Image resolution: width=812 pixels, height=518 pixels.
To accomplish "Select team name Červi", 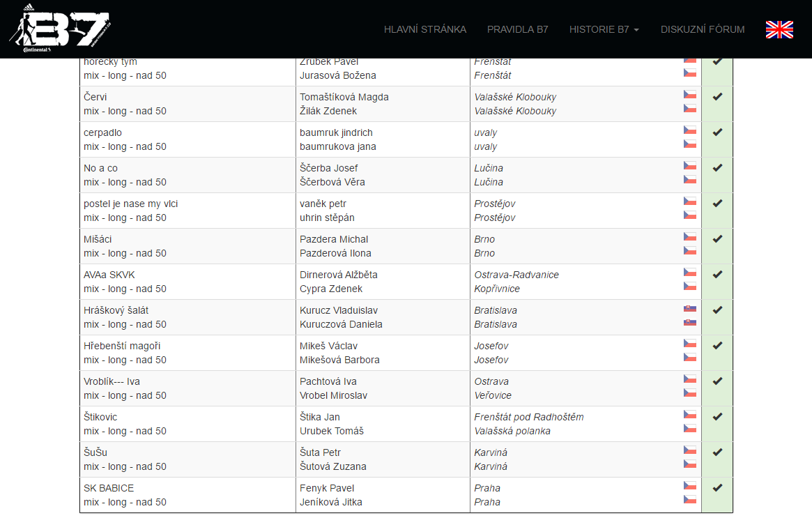I will (95, 97).
